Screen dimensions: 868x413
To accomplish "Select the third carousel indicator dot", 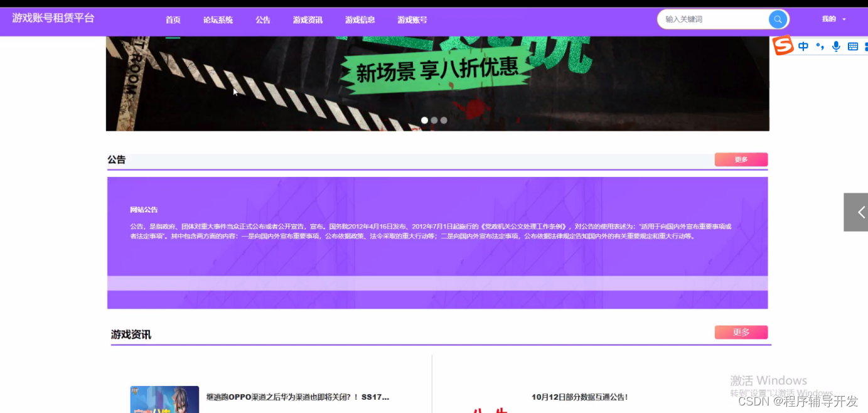I will (444, 120).
